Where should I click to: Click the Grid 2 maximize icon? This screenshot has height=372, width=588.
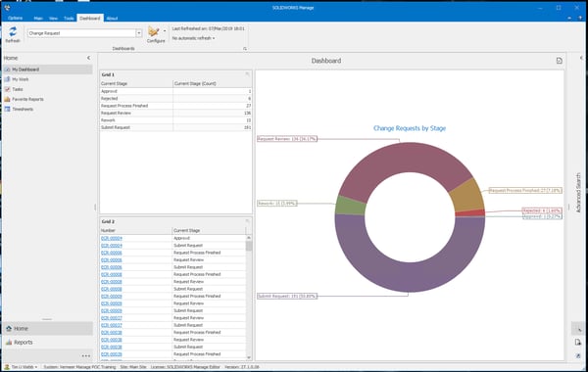click(x=247, y=221)
